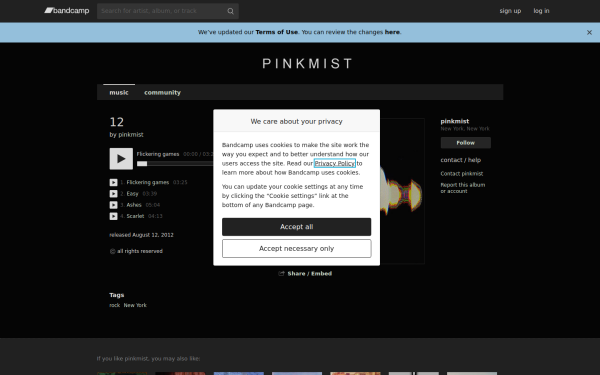Play track 3 Ashes
Viewport: 600px width, 375px height.
point(113,205)
